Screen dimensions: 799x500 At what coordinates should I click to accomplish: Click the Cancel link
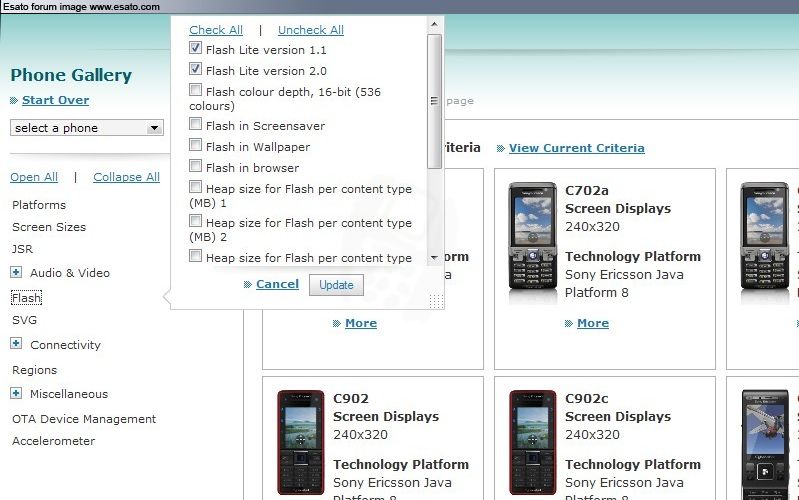(x=277, y=284)
